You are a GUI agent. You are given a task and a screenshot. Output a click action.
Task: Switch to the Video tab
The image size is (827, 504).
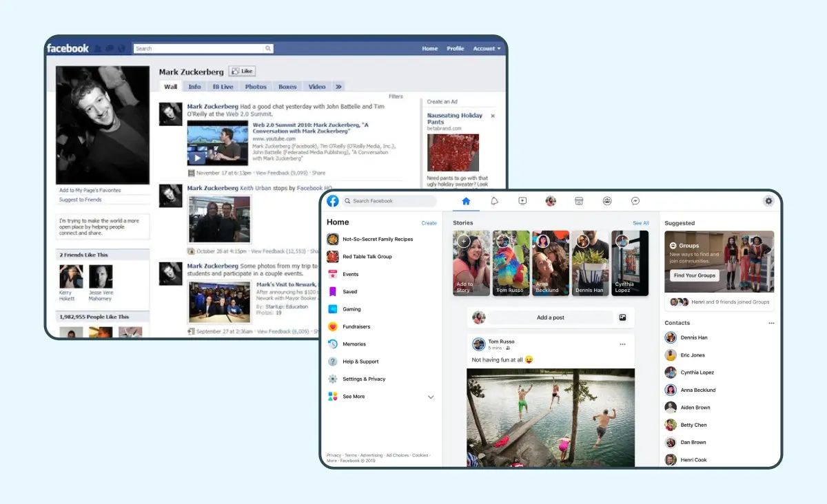click(x=317, y=87)
